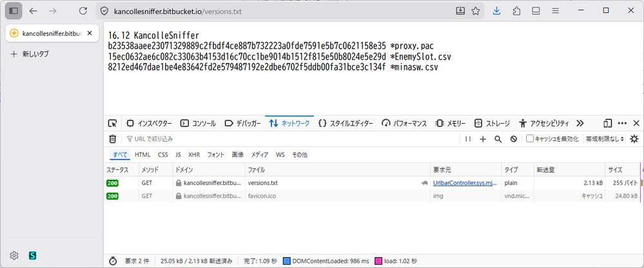
Task: Expand more devtools tabs chevron
Action: (x=580, y=123)
